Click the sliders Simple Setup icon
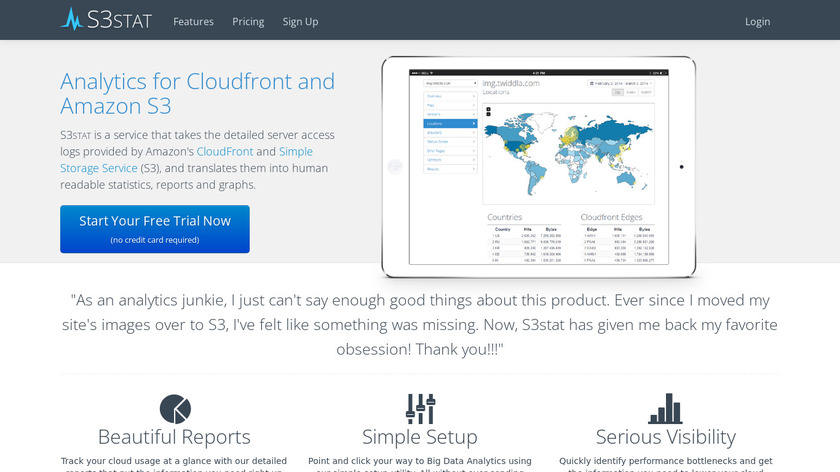The width and height of the screenshot is (840, 472). [x=420, y=409]
